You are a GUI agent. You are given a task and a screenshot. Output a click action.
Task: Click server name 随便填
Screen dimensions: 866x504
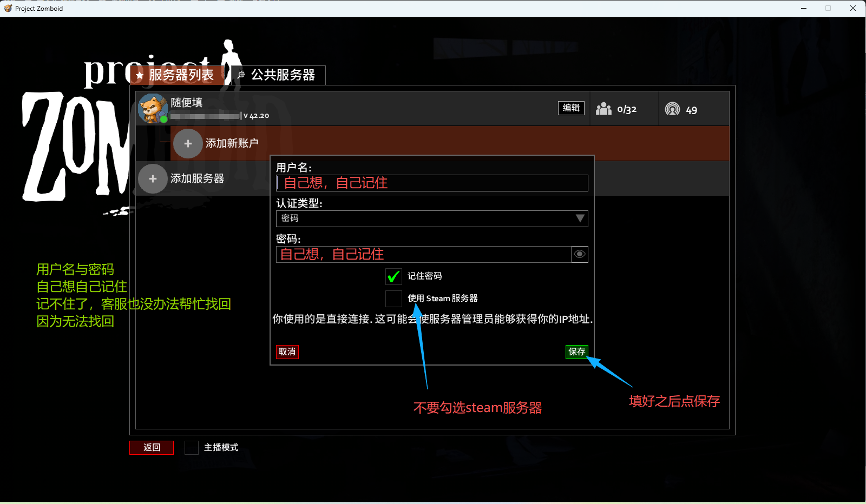pyautogui.click(x=187, y=103)
